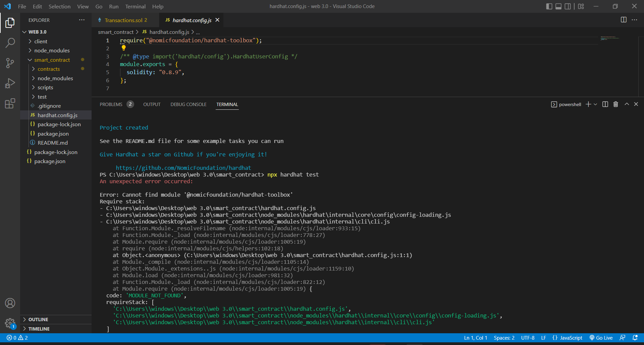Open the Search view in the activity bar
The width and height of the screenshot is (644, 345).
10,43
